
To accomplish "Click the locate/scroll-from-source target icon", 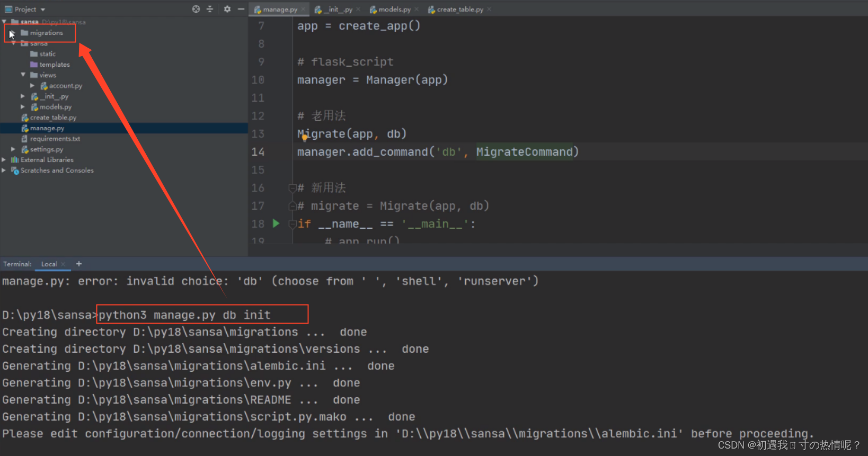I will tap(196, 9).
